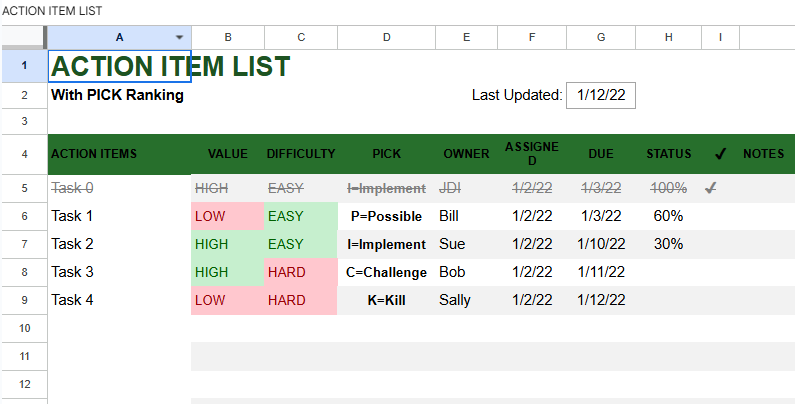Click the STATUS column heading
This screenshot has width=795, height=404.
pyautogui.click(x=668, y=154)
